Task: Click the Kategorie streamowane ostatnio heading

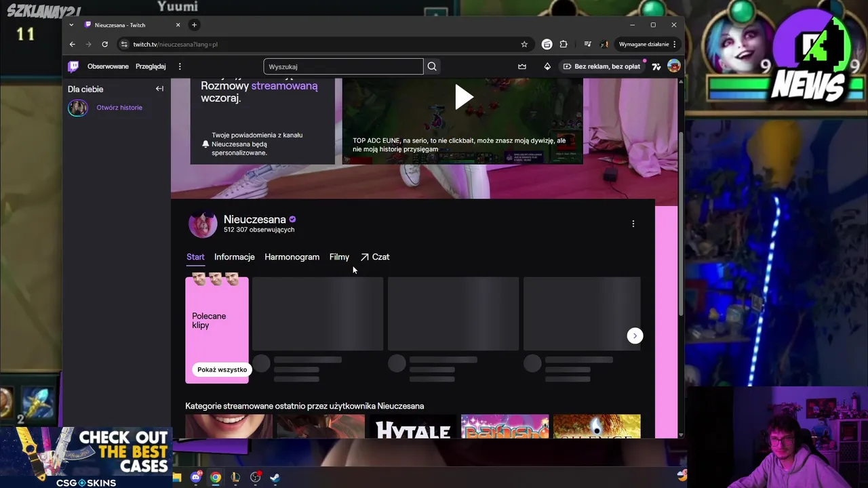Action: (304, 406)
